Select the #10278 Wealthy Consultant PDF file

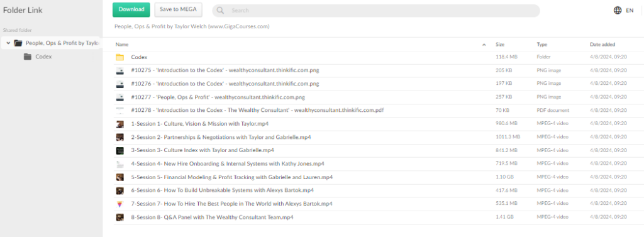click(257, 110)
